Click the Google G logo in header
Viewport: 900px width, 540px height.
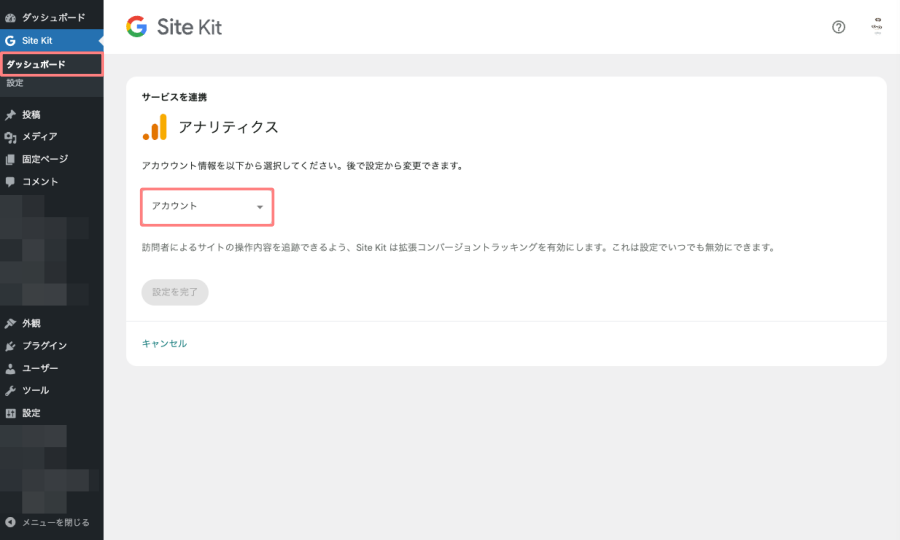pyautogui.click(x=137, y=26)
